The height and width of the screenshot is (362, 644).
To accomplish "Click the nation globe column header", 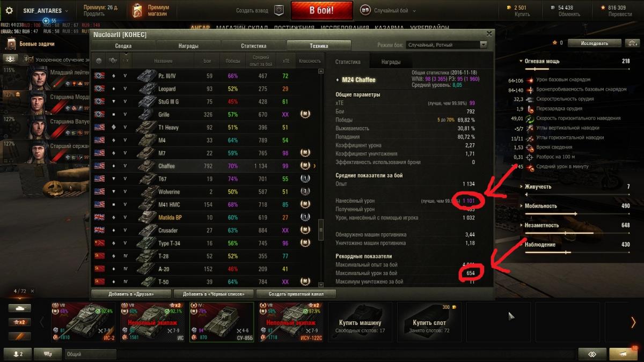I will point(99,61).
